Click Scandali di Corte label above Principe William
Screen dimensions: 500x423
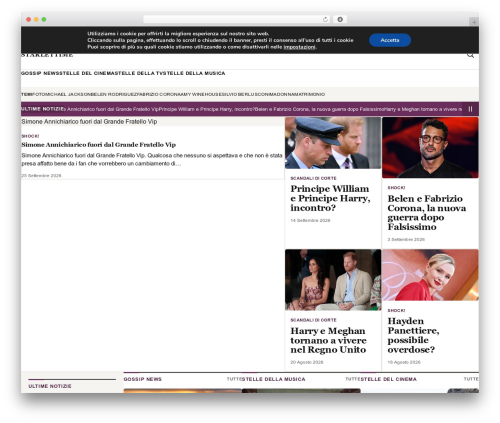(x=313, y=178)
